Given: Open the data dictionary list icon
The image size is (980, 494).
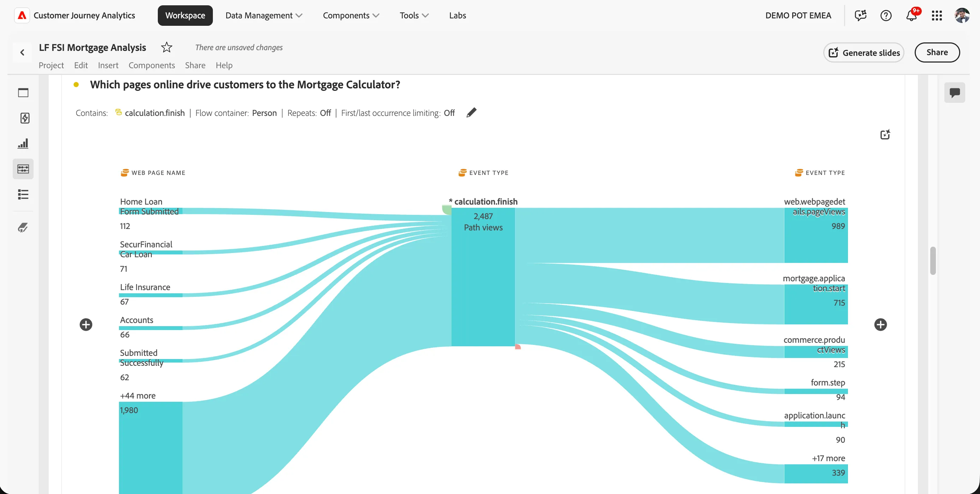Looking at the screenshot, I should coord(23,194).
